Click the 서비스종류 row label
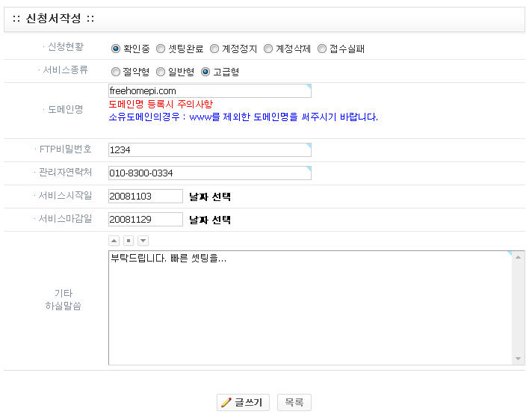Image resolution: width=532 pixels, height=420 pixels. click(65, 70)
